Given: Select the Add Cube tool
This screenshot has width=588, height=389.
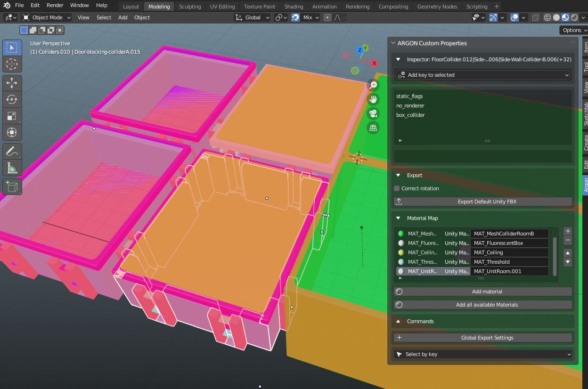Looking at the screenshot, I should [x=12, y=187].
